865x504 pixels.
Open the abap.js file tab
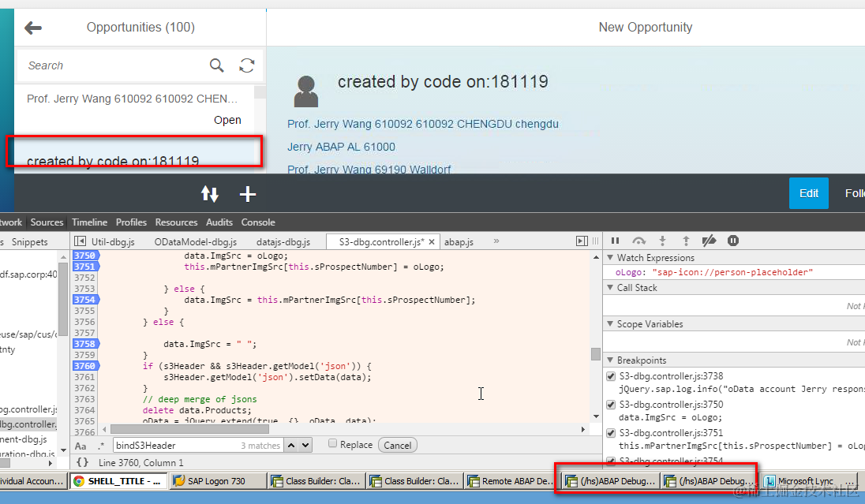[459, 241]
